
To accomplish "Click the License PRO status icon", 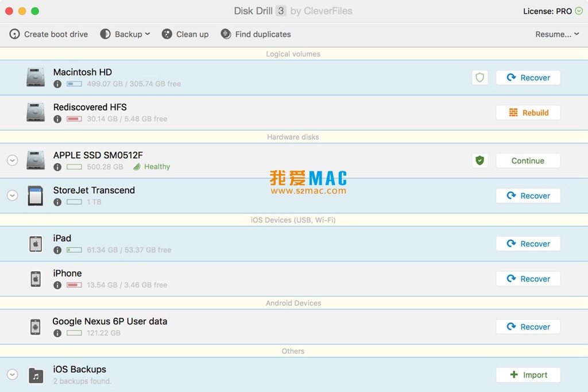I will click(579, 11).
